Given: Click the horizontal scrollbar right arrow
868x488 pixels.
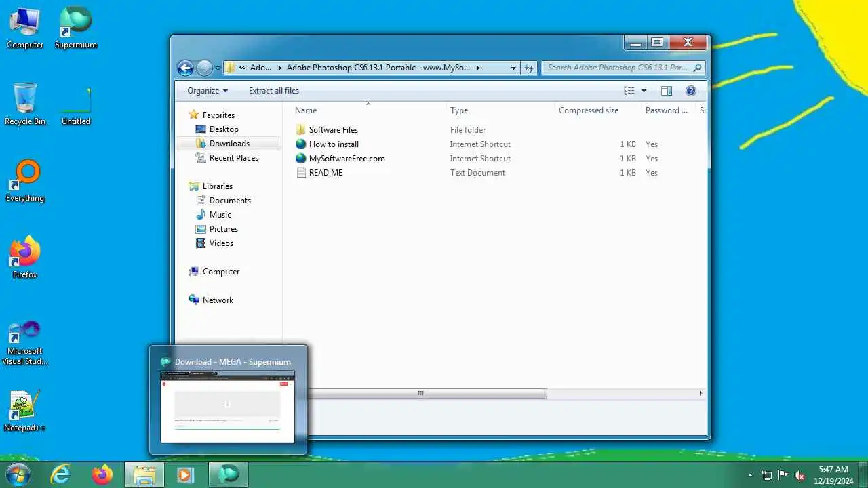Looking at the screenshot, I should 701,393.
